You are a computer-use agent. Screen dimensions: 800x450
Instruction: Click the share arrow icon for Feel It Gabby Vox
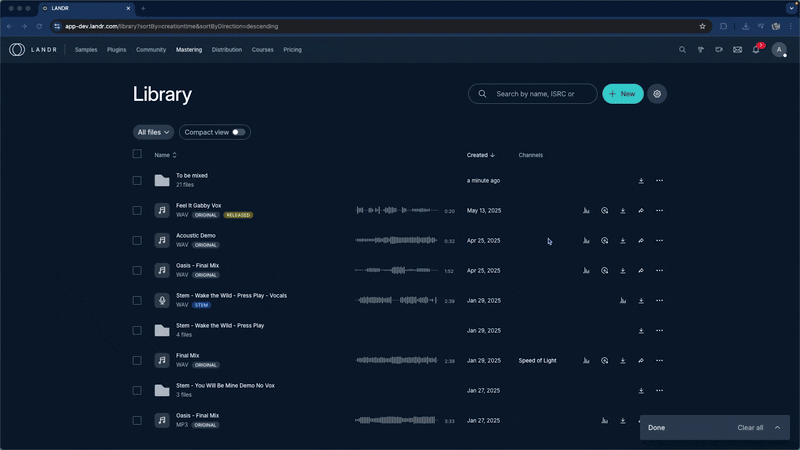click(641, 211)
